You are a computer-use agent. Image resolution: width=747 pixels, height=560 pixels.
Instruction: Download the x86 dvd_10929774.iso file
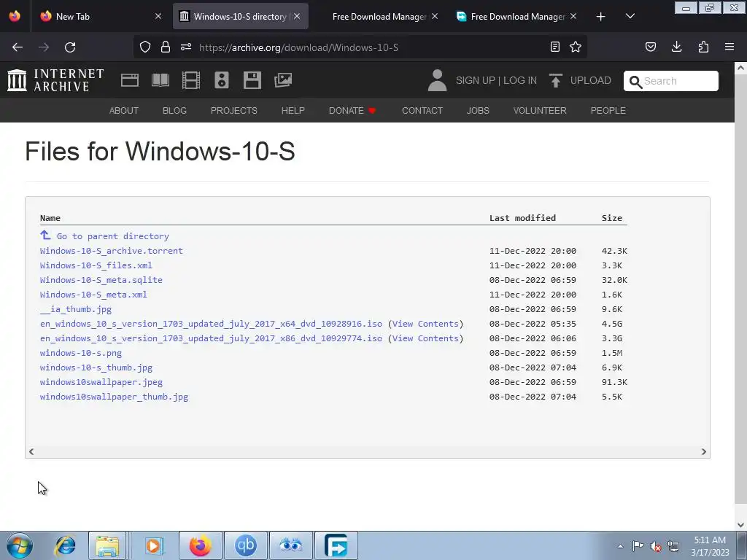[x=211, y=338]
